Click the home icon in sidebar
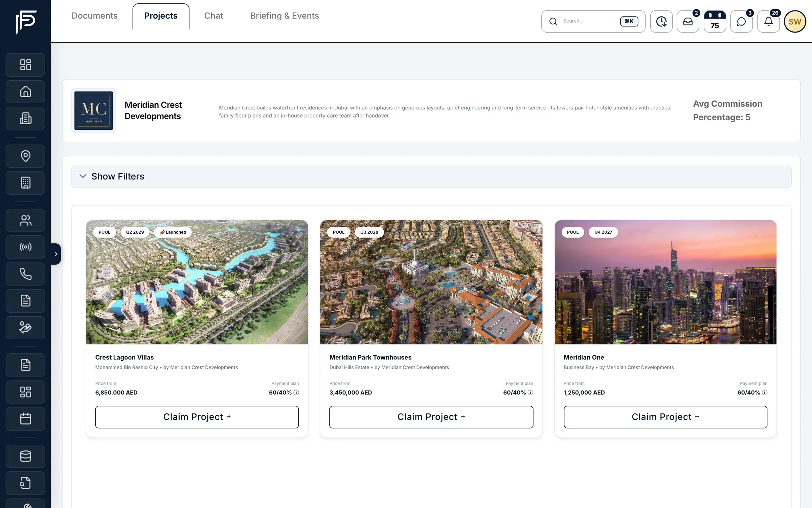812x508 pixels. click(x=25, y=92)
